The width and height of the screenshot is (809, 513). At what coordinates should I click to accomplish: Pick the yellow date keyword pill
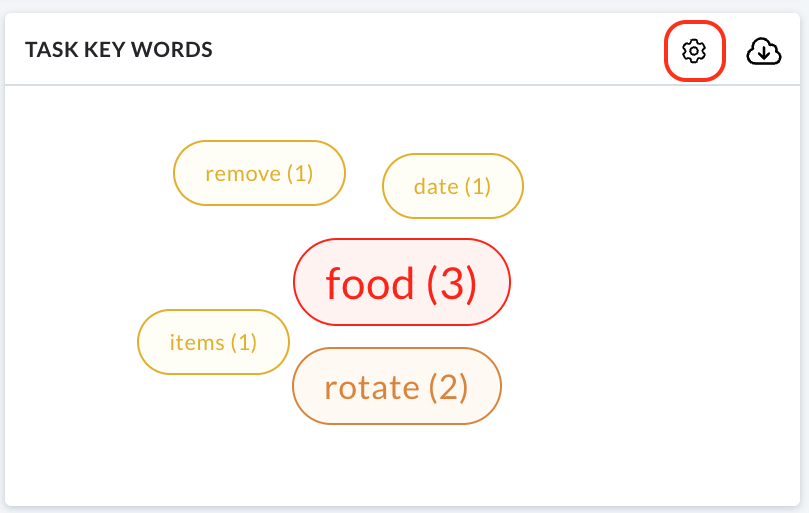pyautogui.click(x=452, y=186)
